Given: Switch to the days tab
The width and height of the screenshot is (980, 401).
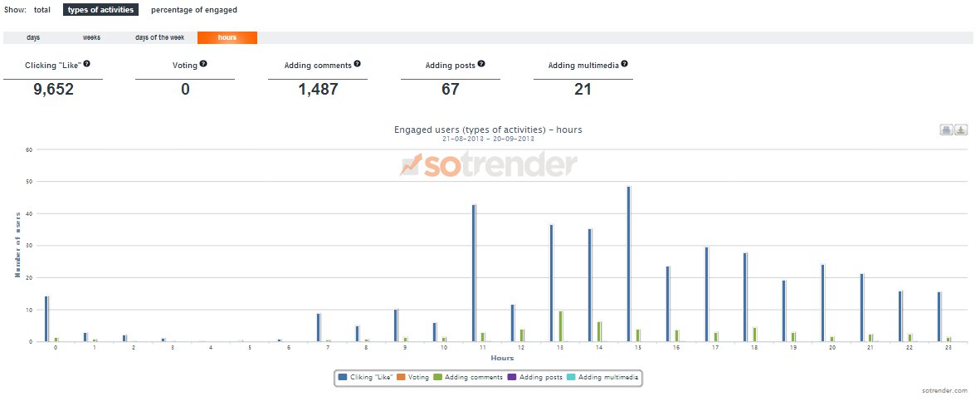Looking at the screenshot, I should [33, 37].
